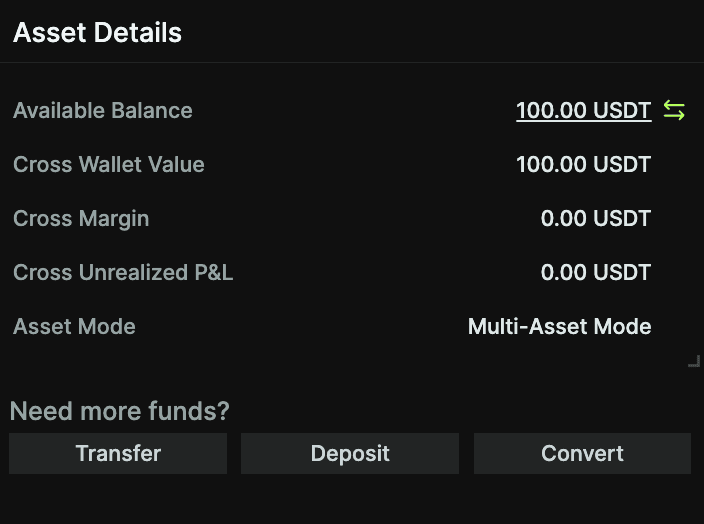Viewport: 704px width, 524px height.
Task: Click the panel resize handle corner
Action: pos(694,361)
